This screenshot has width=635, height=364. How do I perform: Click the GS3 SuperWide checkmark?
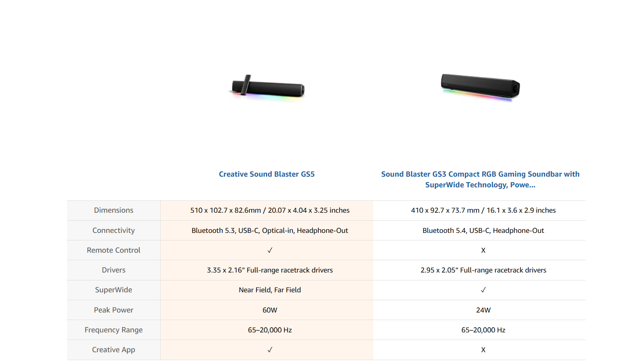(x=483, y=290)
